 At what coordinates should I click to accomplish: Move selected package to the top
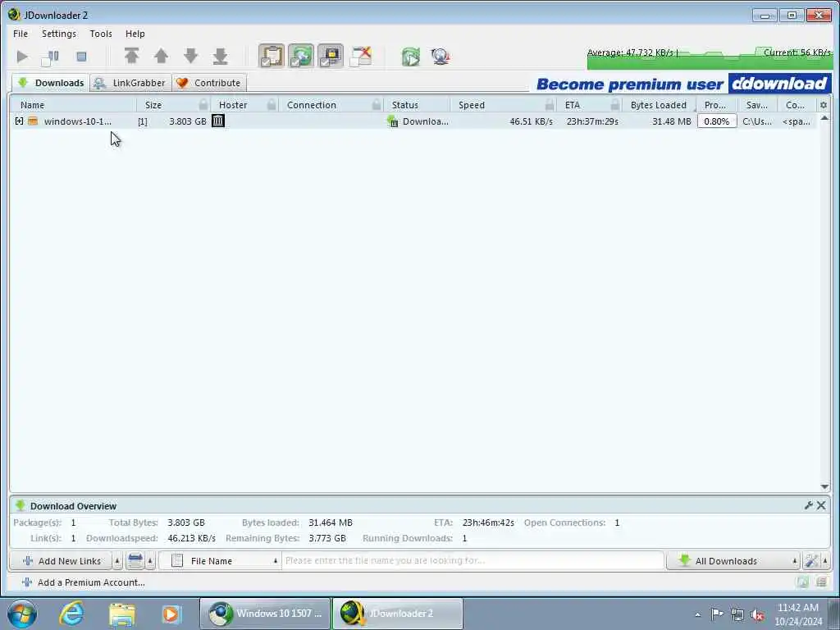(x=131, y=56)
